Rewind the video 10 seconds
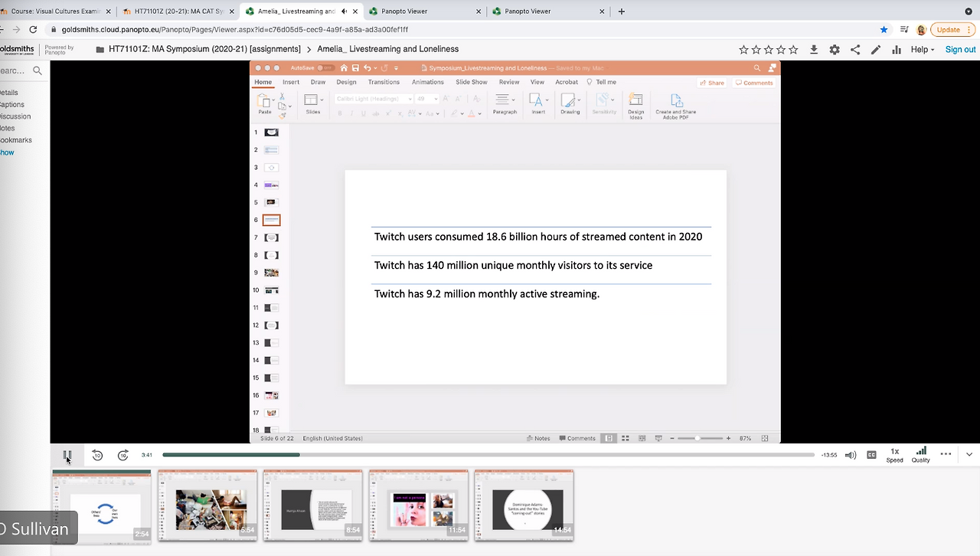 click(97, 455)
